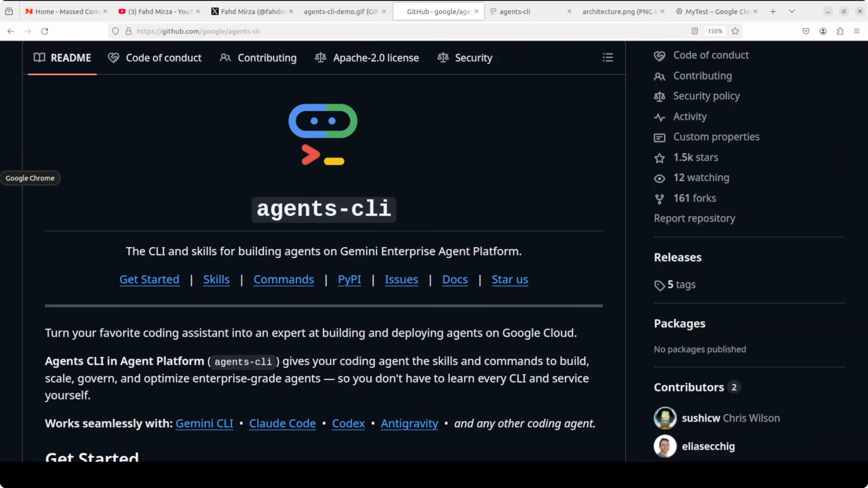Open the Firefox application hamburger menu
Screen dimensions: 868x488
tap(856, 31)
